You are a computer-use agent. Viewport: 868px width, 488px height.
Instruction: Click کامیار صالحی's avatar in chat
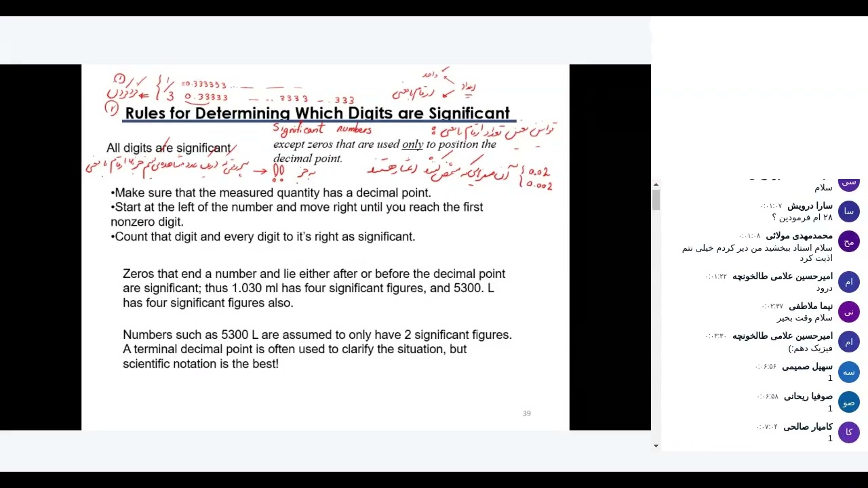pos(849,432)
